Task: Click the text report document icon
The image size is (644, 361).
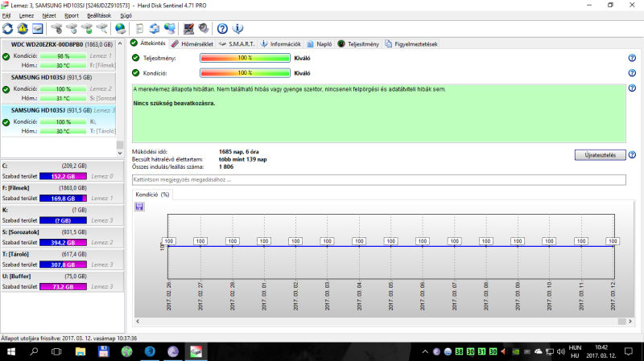Action: pos(139,29)
